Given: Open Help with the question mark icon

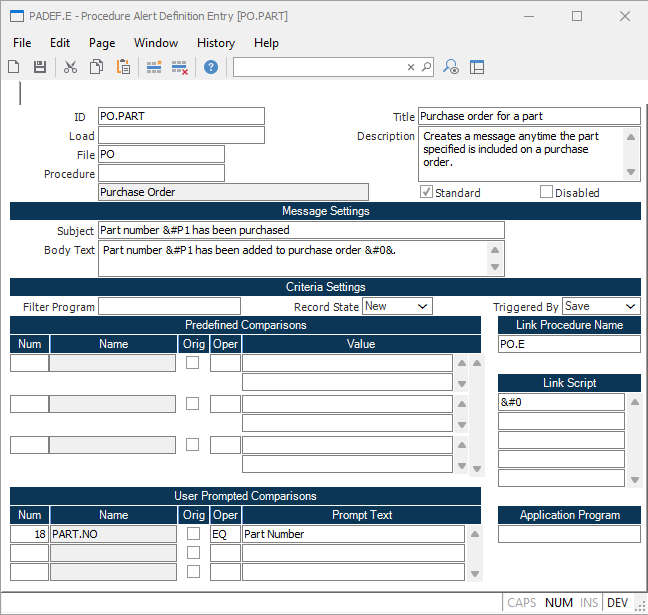Looking at the screenshot, I should pos(211,67).
